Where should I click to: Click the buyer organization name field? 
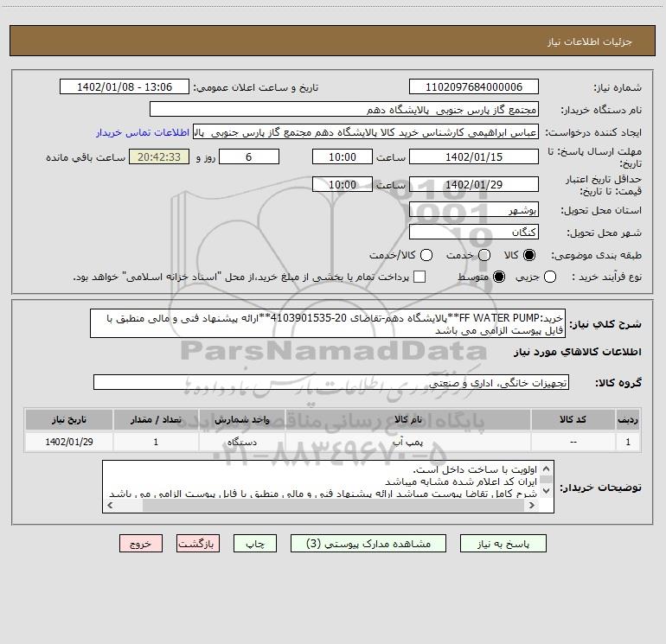(x=344, y=110)
